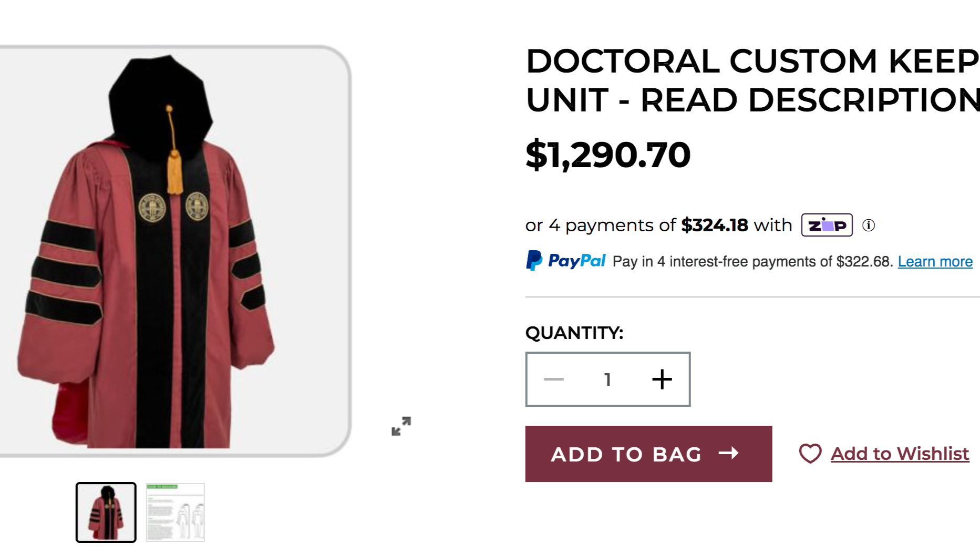Screen dimensions: 980x554
Task: Click the ADD TO BAG button
Action: [x=648, y=454]
